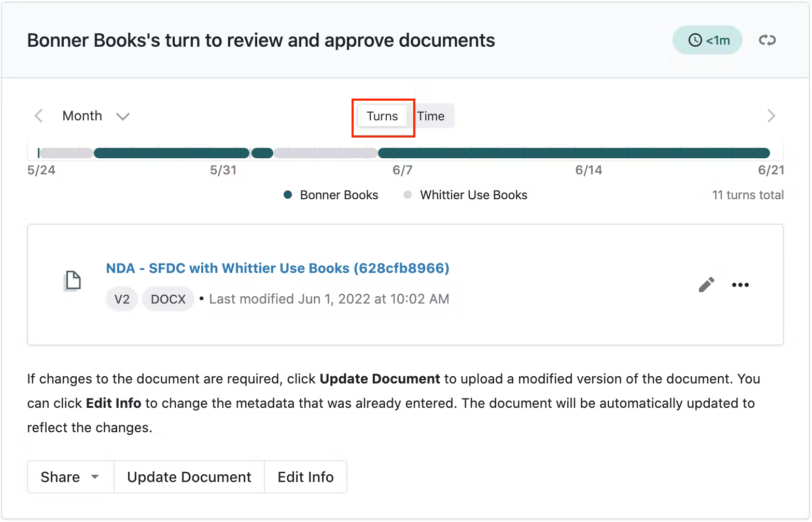The height and width of the screenshot is (522, 812).
Task: Advance timeline using the right chevron arrow
Action: [771, 116]
